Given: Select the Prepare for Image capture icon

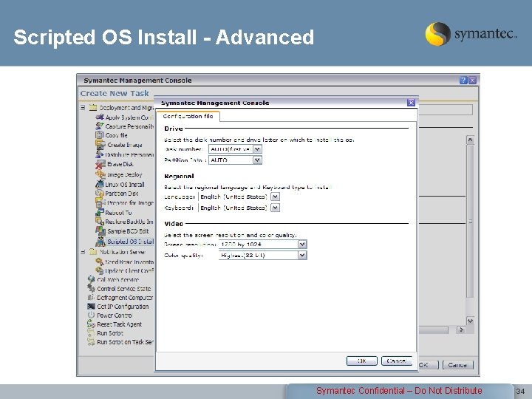Looking at the screenshot, I should 100,202.
